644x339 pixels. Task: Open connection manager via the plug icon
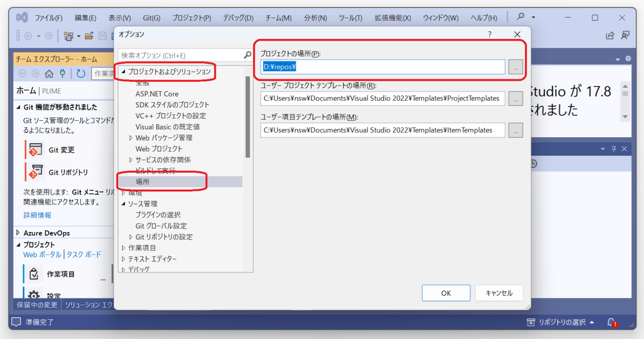pos(62,73)
